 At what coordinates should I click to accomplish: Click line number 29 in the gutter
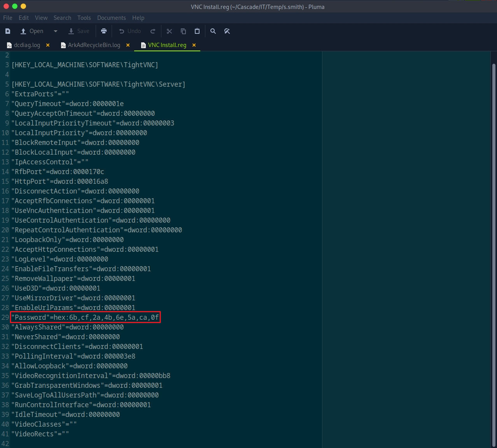click(5, 317)
